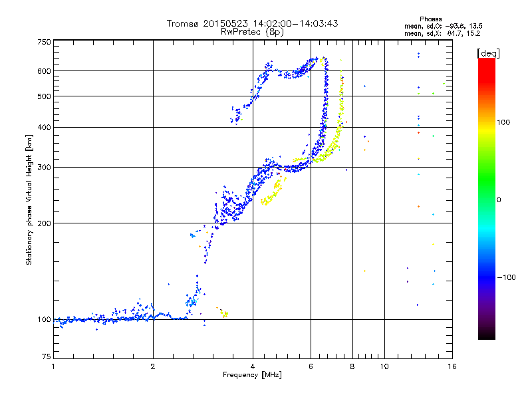Click the x-axis tick label '16'
This screenshot has height=399, width=532.
[452, 366]
